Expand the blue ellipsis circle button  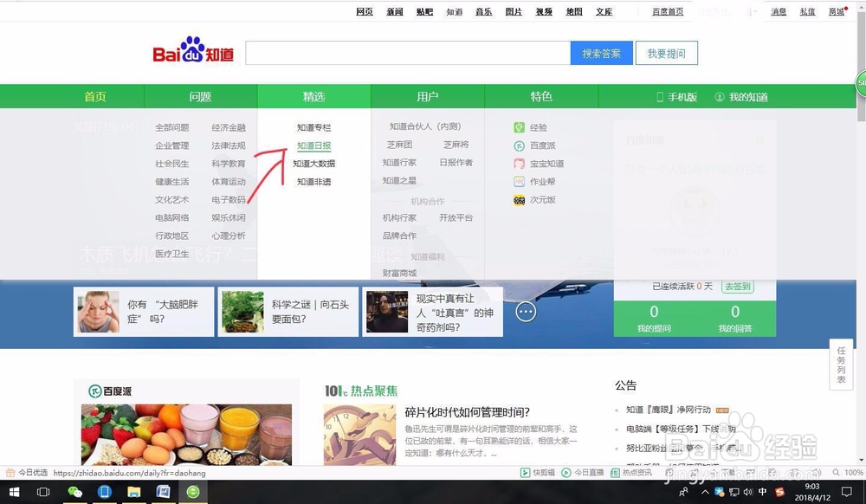(x=526, y=311)
